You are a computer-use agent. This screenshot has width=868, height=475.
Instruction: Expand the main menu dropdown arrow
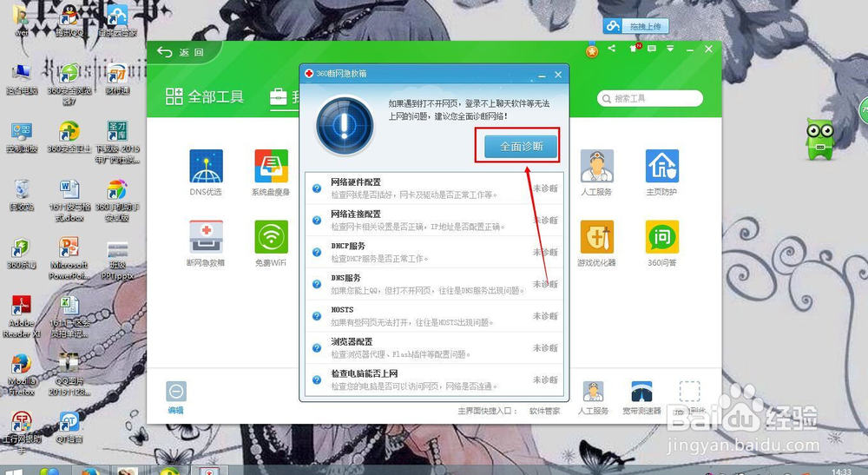click(670, 49)
